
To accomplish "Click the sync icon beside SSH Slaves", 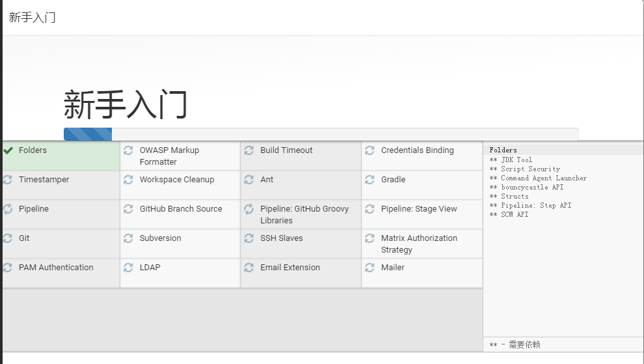I will tap(249, 238).
